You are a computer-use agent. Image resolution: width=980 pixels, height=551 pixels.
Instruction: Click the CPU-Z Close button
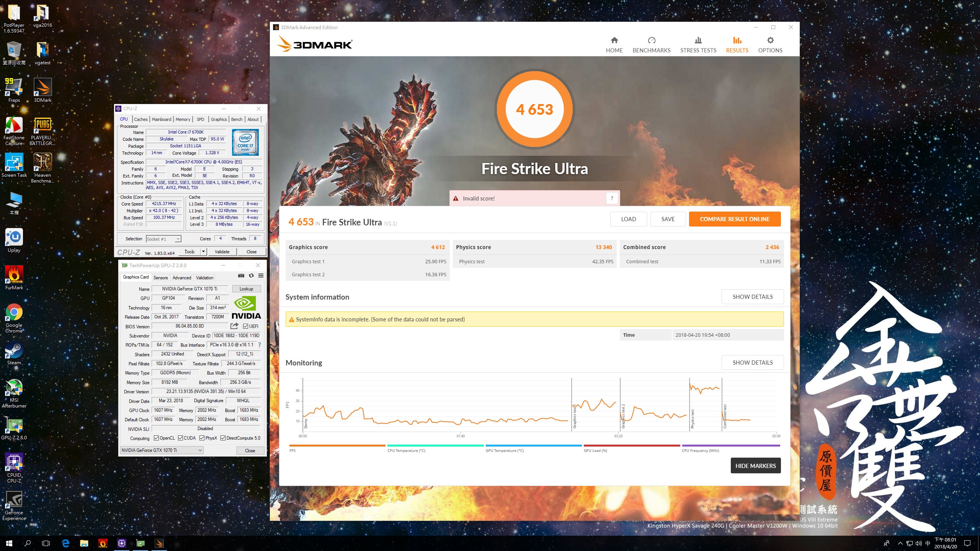tap(252, 251)
